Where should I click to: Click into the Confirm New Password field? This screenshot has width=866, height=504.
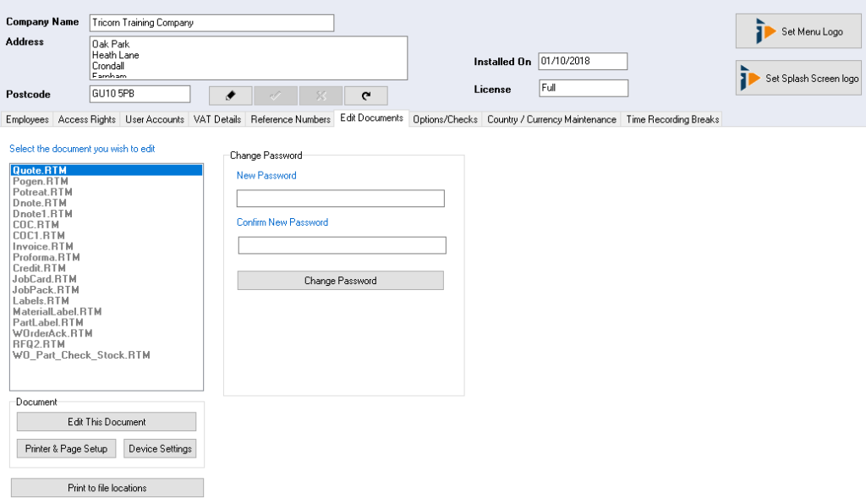[x=342, y=245]
